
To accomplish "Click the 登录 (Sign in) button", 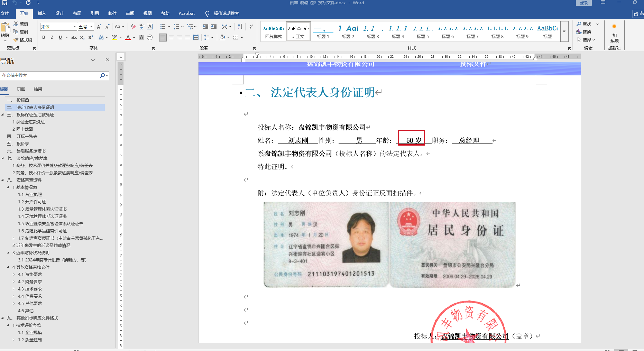I will point(584,3).
